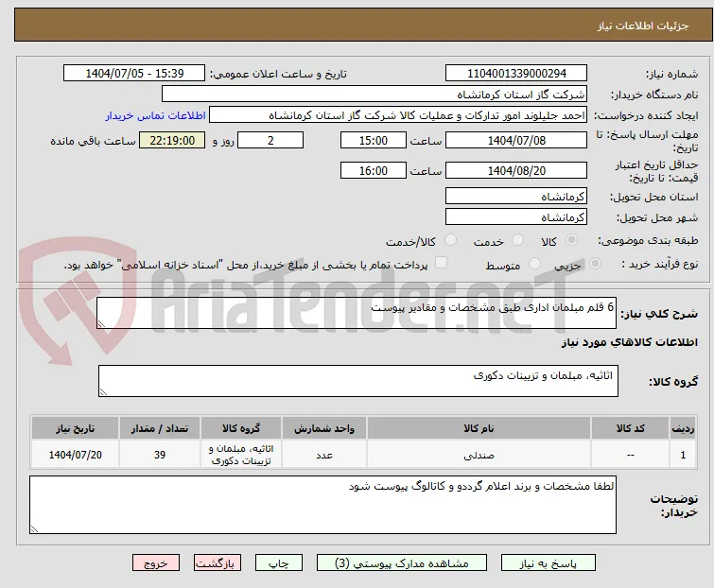Image resolution: width=714 pixels, height=588 pixels.
Task: Click the remaining time field 22:19:00
Action: (172, 140)
